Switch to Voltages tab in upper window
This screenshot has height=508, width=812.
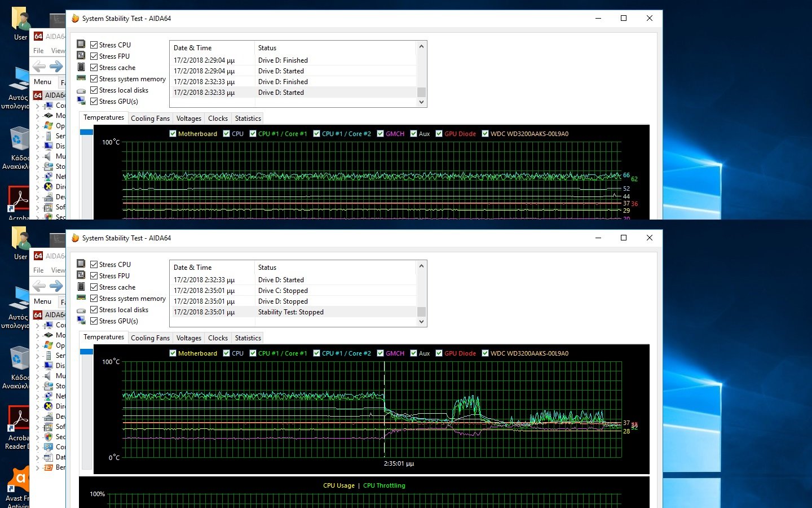coord(188,119)
